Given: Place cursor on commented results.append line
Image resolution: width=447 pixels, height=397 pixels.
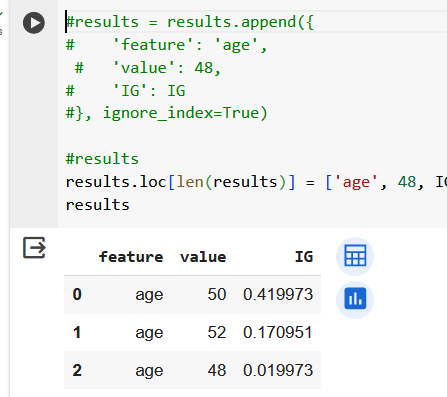Looking at the screenshot, I should (189, 22).
